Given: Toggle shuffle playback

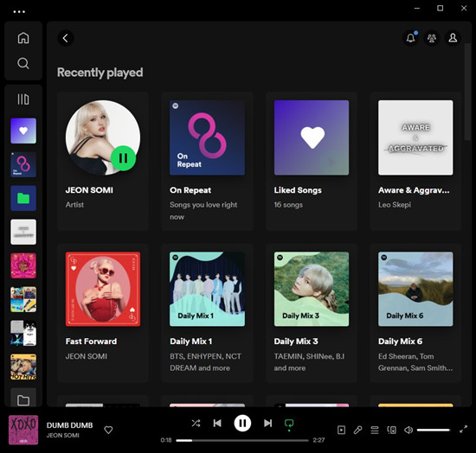Looking at the screenshot, I should (x=196, y=423).
